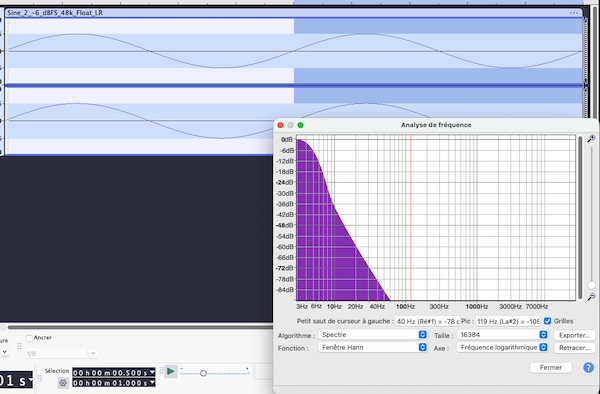The image size is (600, 394).
Task: Click the selected region of the upper channel waveform
Action: coord(438,51)
